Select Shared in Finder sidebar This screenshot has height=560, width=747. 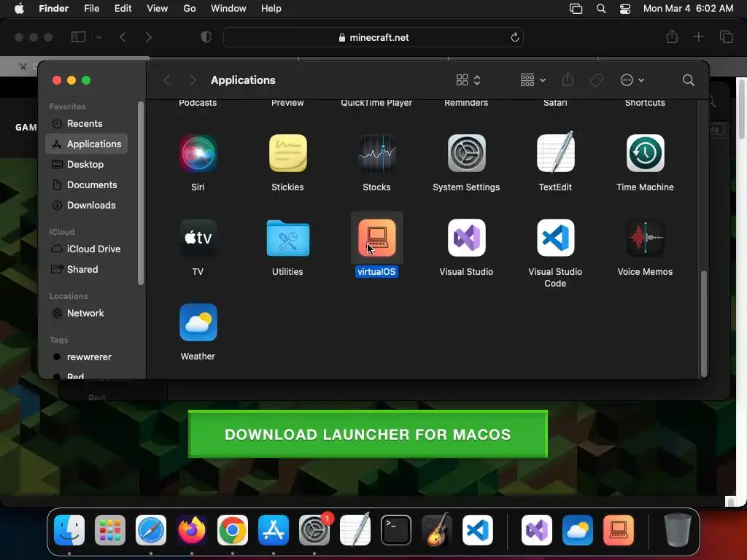tap(86, 269)
